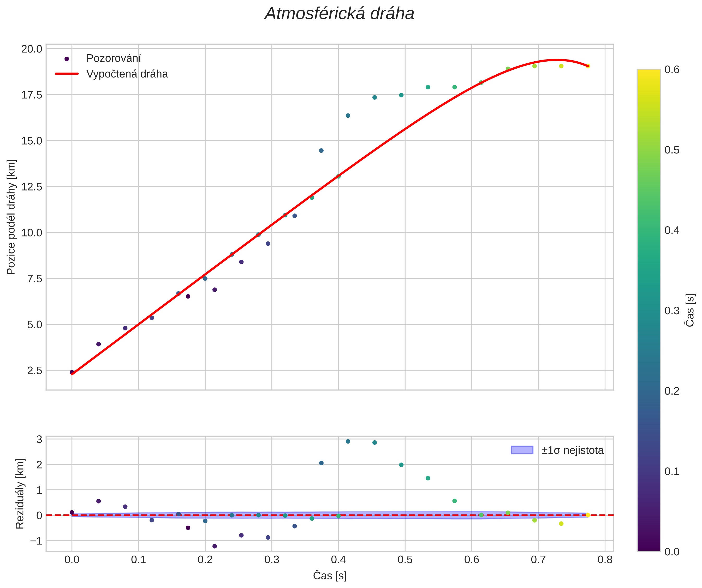This screenshot has width=702, height=588.
Task: Click the first observation point at time 0.0
Action: 72,372
